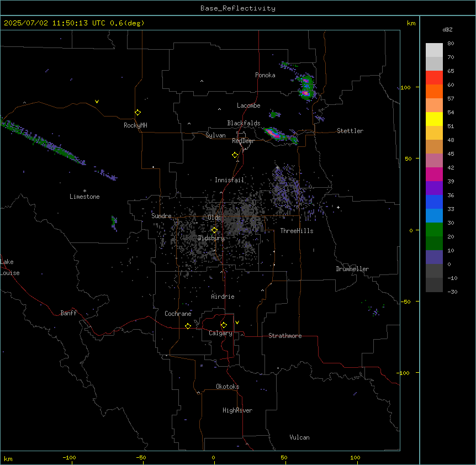Select the orange 57-60 dBZ legend swatch
This screenshot has height=465, width=476.
434,91
